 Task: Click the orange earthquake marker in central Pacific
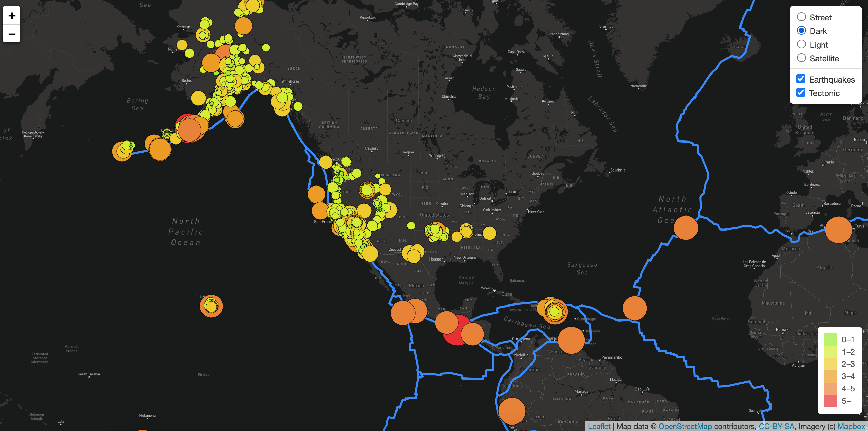pyautogui.click(x=211, y=306)
